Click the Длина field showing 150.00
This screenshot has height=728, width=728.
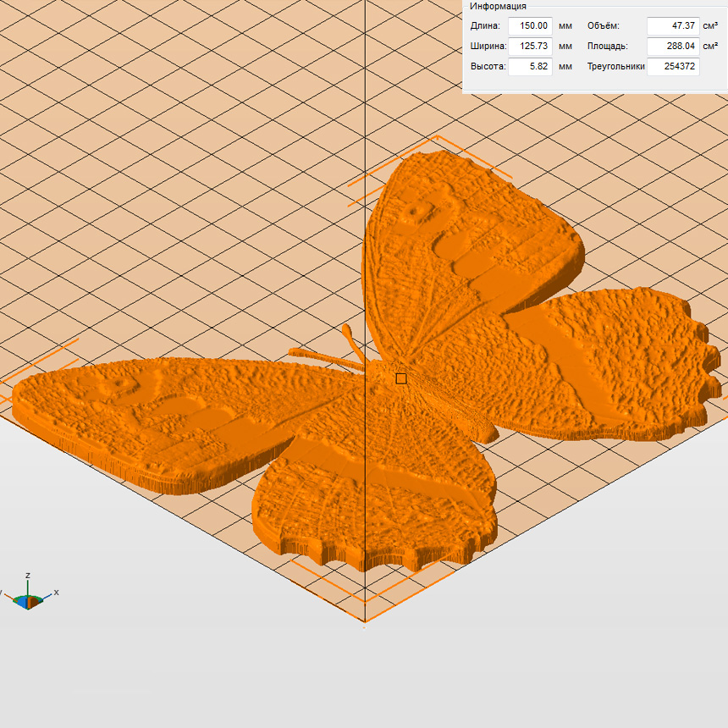point(531,26)
